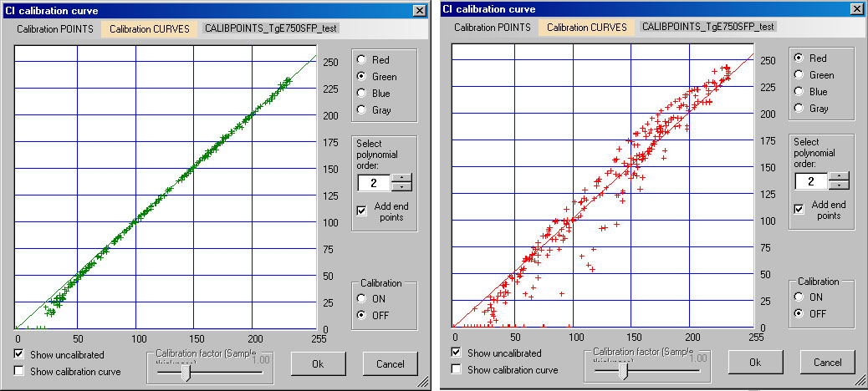This screenshot has height=391, width=868.
Task: Click Cancel button in right window
Action: 828,363
